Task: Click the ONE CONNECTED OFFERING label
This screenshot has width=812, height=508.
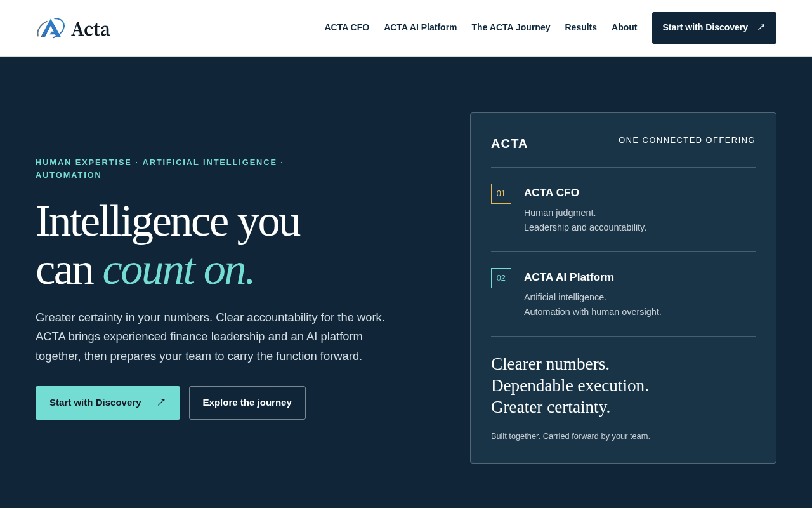Action: click(x=687, y=140)
